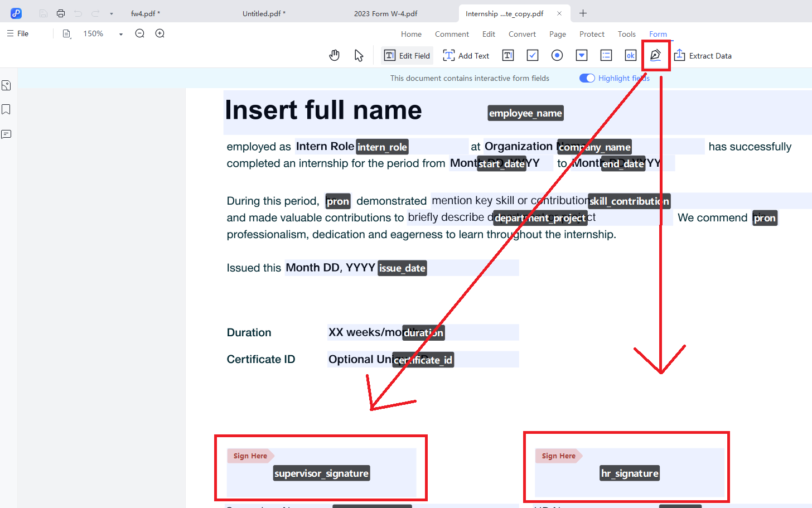Click the Extract Data button
This screenshot has width=812, height=508.
703,55
